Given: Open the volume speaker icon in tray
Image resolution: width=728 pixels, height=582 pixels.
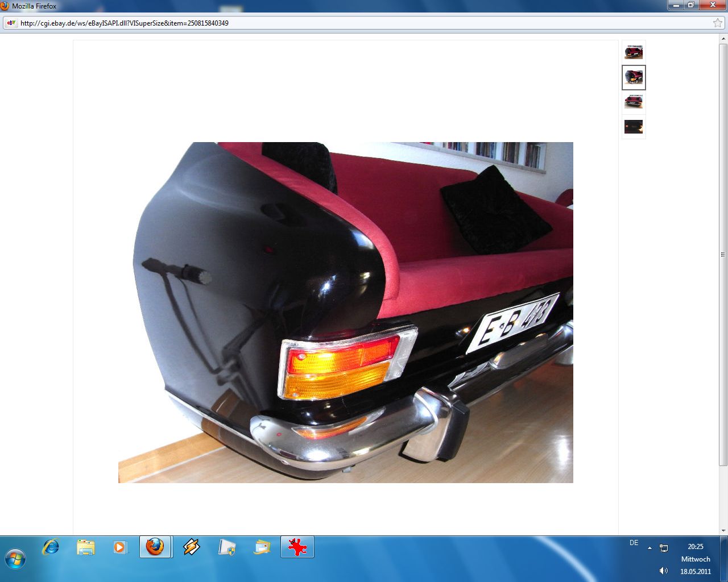Looking at the screenshot, I should coord(663,571).
